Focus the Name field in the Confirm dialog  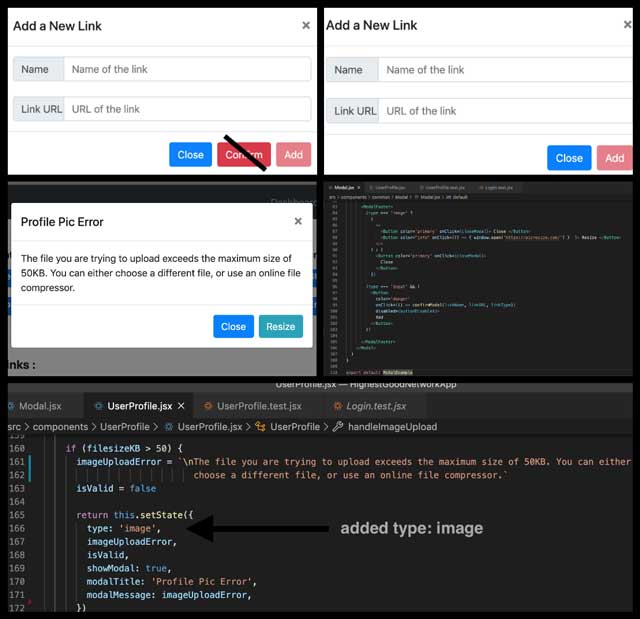click(x=186, y=69)
